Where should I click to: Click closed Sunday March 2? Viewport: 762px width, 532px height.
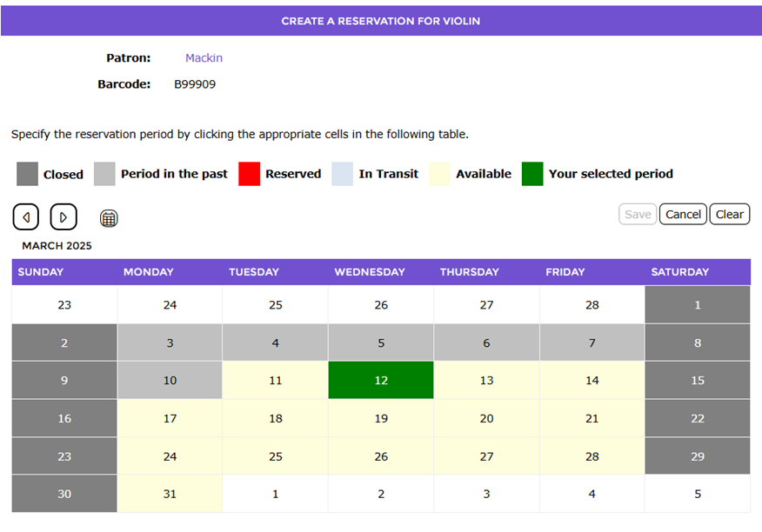pos(64,342)
